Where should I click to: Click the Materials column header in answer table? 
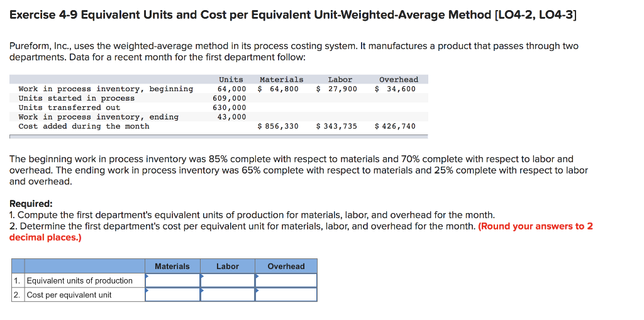pos(172,266)
